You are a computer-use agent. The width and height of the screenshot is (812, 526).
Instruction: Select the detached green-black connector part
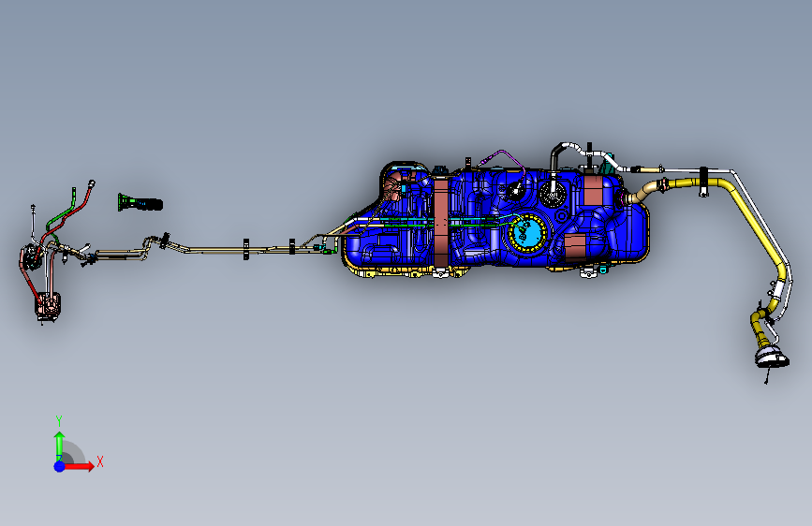[140, 203]
